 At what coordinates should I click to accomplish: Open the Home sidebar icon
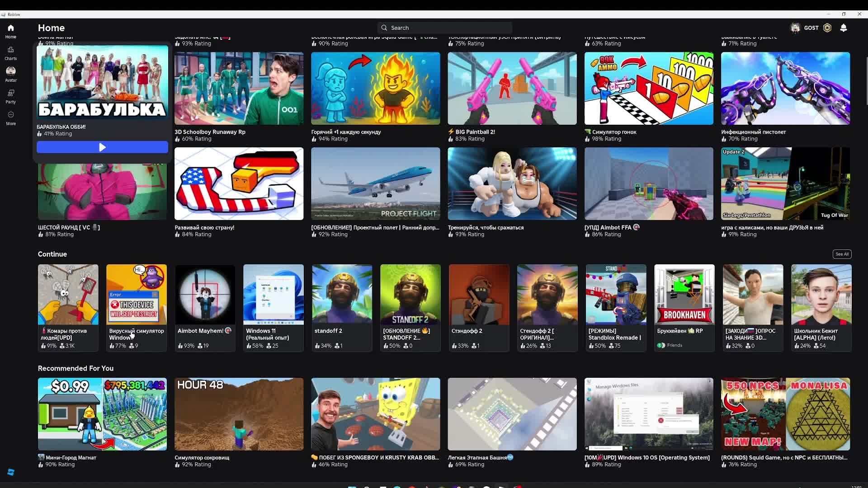11,31
